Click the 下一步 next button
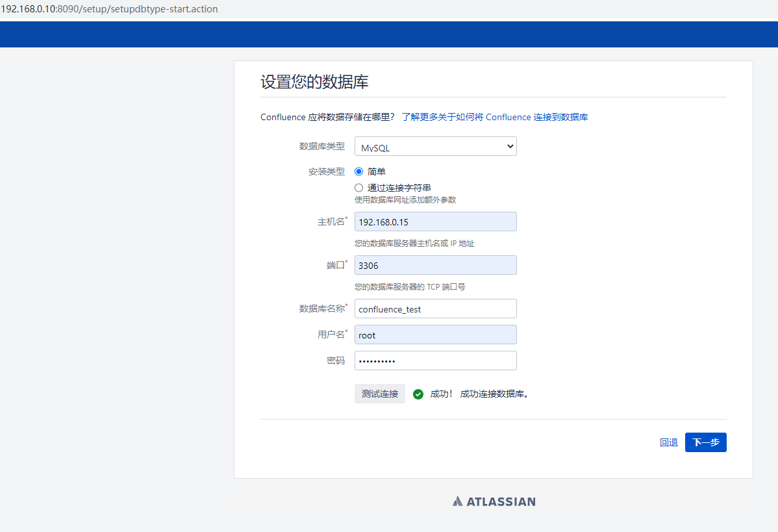778x532 pixels. point(705,442)
